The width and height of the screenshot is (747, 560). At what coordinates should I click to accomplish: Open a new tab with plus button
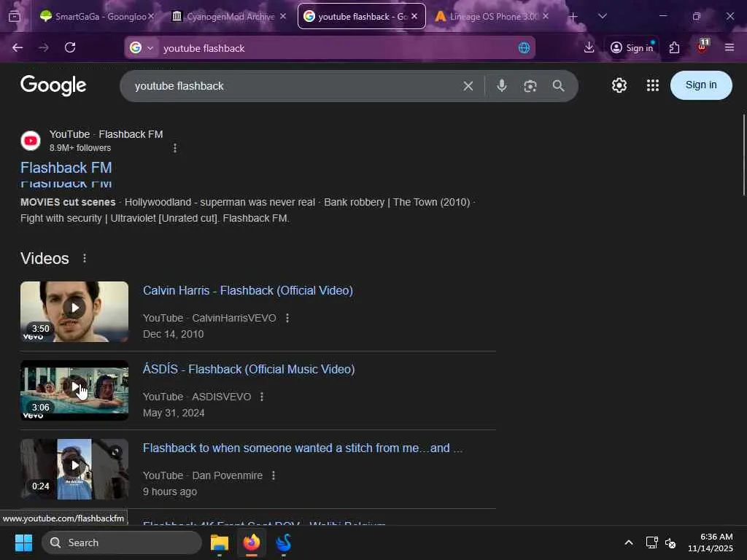[573, 16]
